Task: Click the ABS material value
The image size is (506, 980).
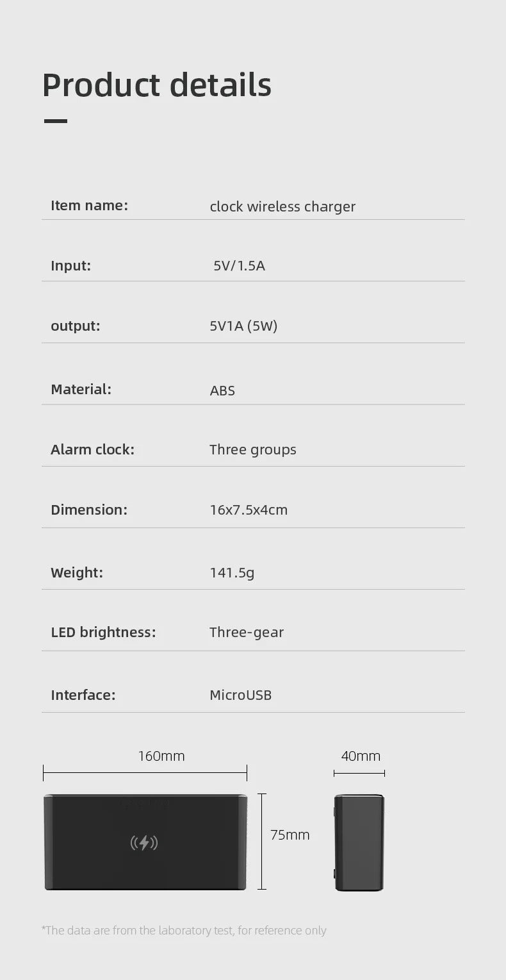Action: (222, 390)
